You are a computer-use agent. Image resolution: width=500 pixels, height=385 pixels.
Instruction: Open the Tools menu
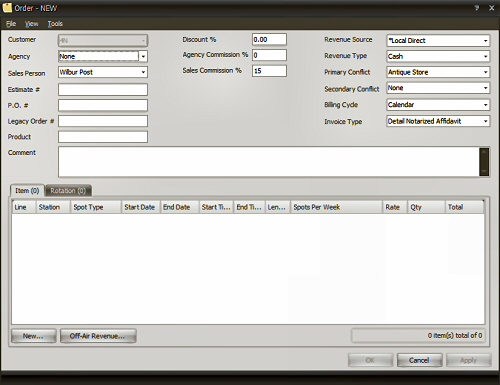[x=55, y=24]
